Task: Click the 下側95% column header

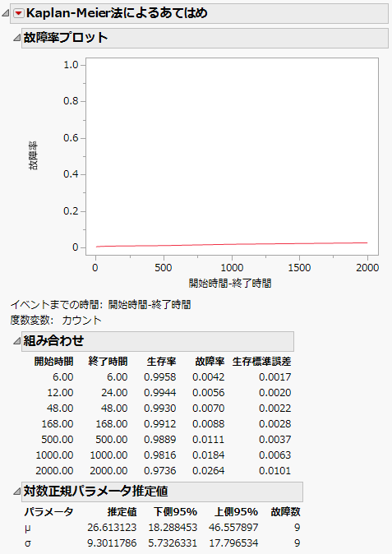Action: [175, 511]
